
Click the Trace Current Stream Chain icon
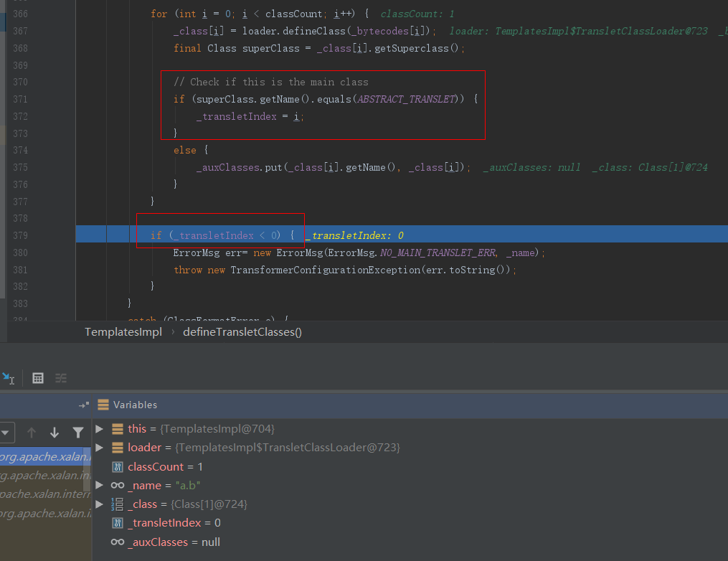coord(61,378)
